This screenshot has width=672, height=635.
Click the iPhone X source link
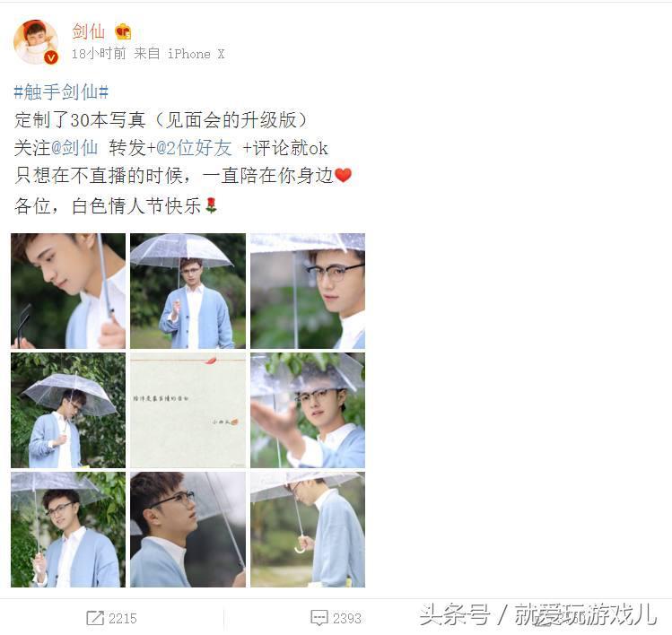[196, 54]
